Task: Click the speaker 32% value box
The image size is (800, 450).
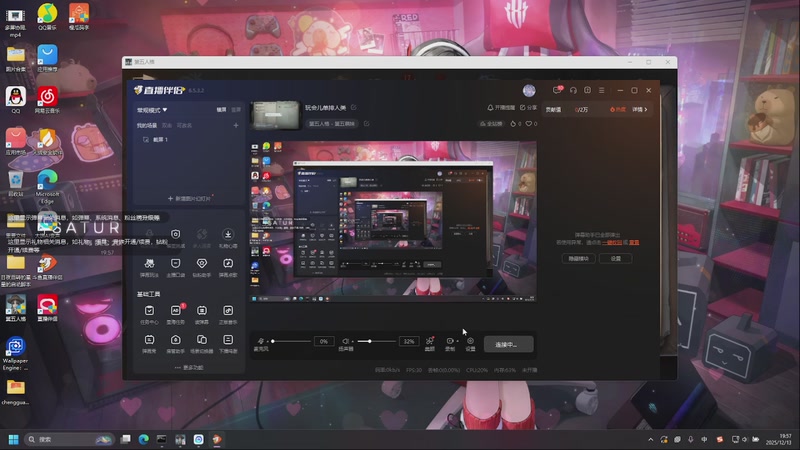Action: [409, 341]
